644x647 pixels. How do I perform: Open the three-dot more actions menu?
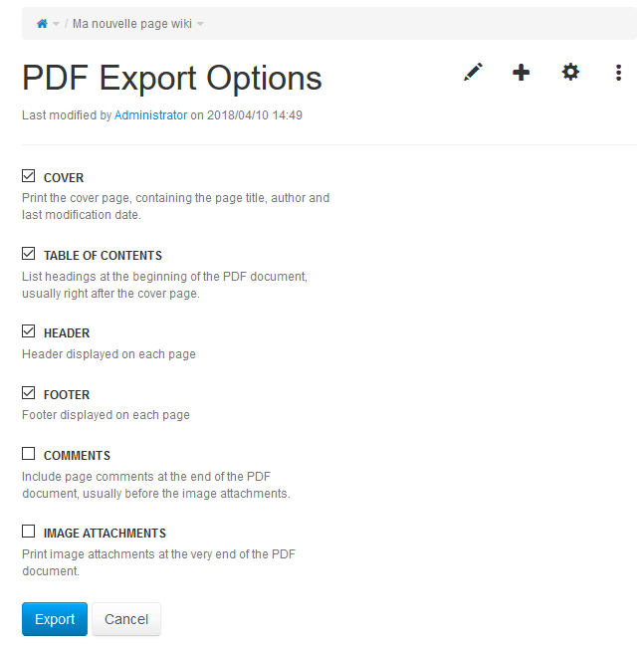coord(618,73)
